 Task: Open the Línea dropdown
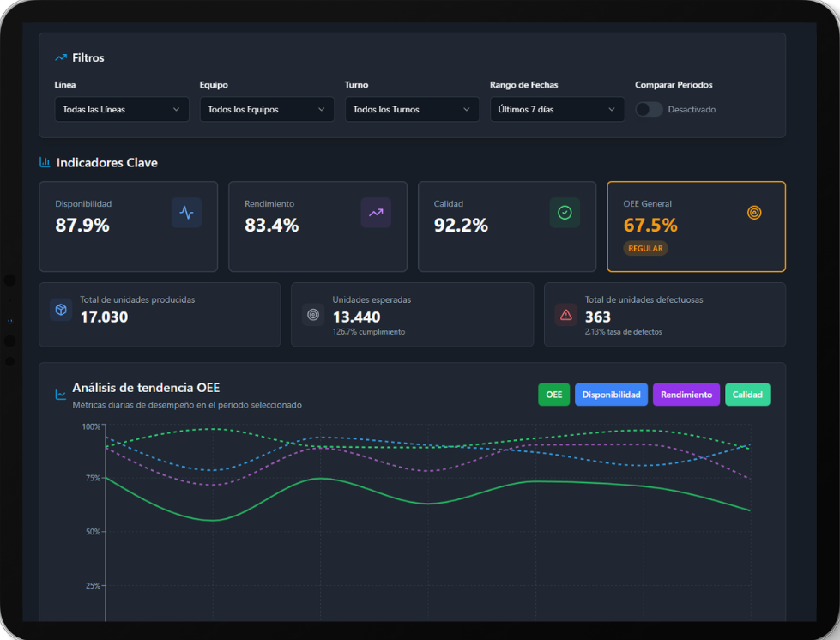click(x=121, y=110)
